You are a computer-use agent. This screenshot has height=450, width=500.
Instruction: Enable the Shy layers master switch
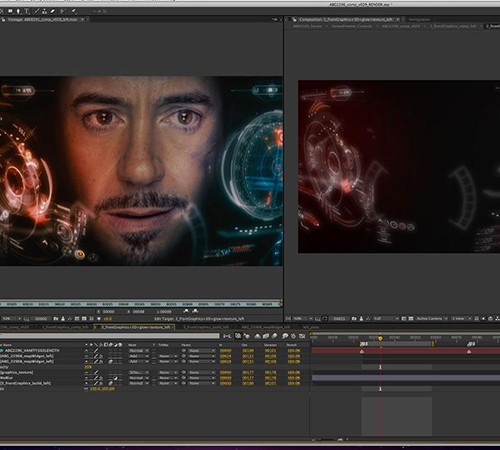tap(258, 336)
